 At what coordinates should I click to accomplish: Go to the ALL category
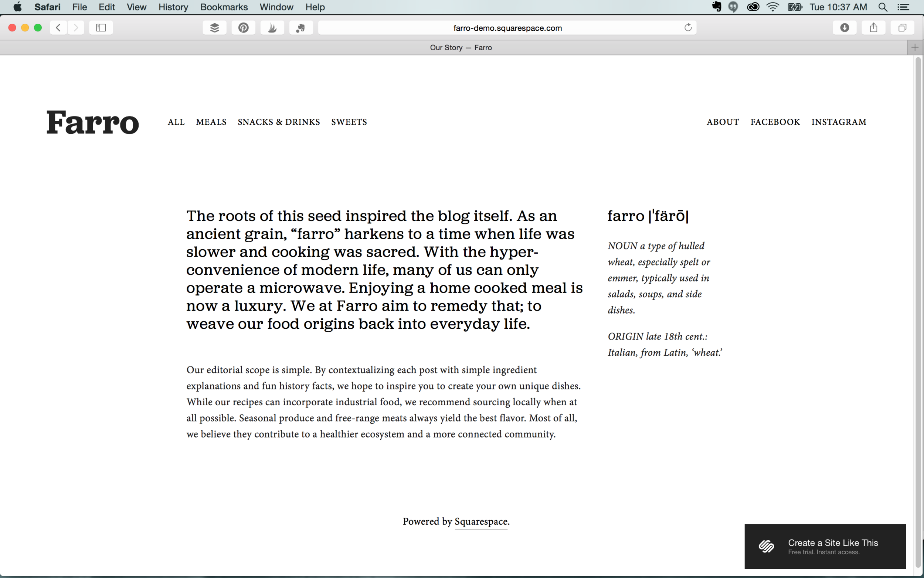point(176,122)
